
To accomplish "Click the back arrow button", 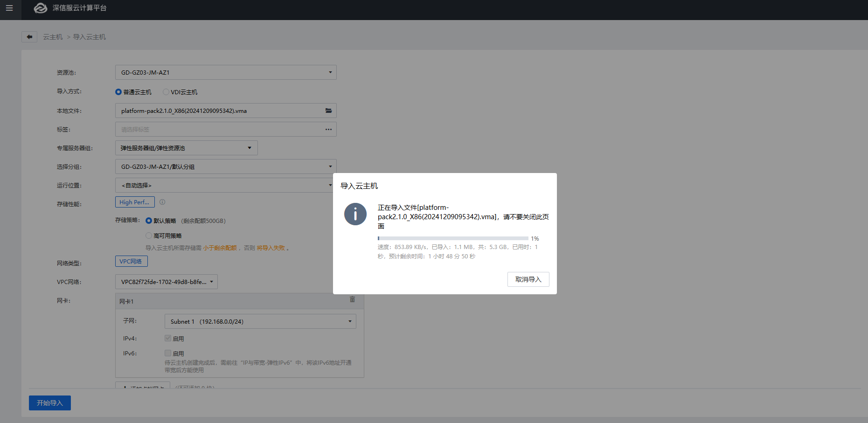I will pos(29,37).
